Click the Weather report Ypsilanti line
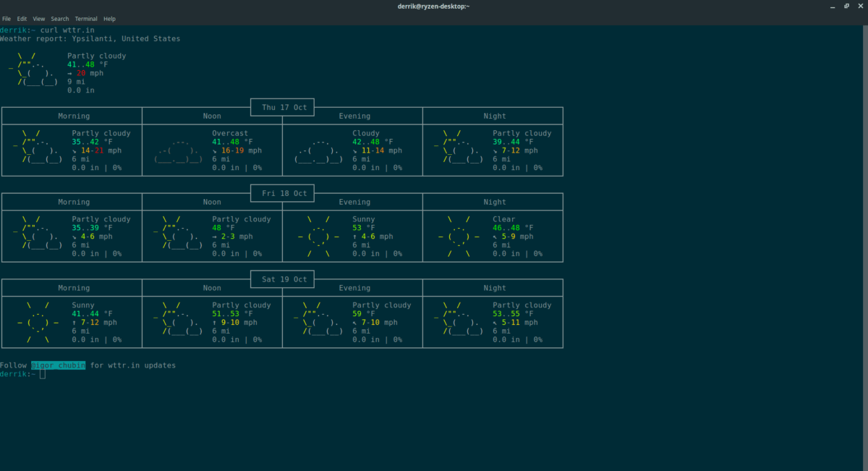 click(90, 38)
